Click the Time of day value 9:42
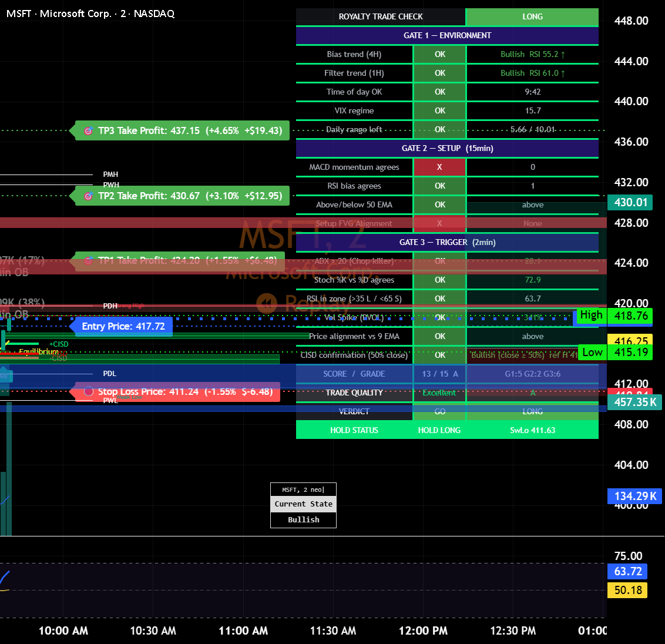665x644 pixels. coord(533,92)
